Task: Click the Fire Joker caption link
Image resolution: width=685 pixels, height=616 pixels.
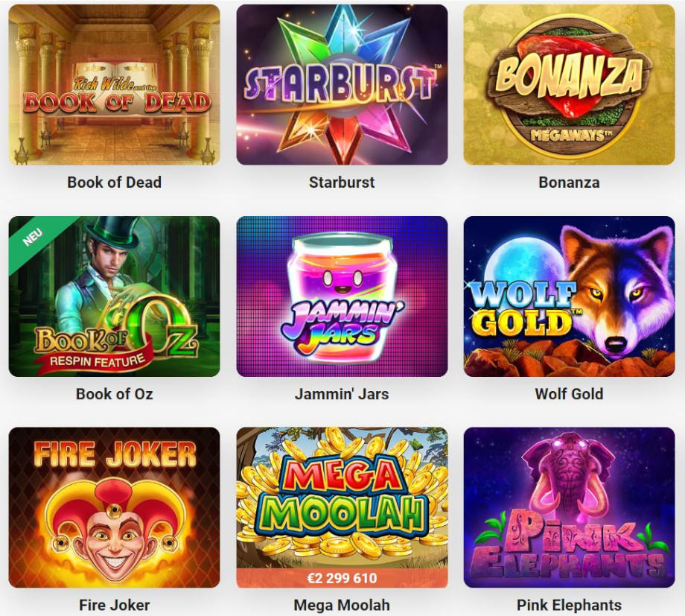Action: pyautogui.click(x=115, y=605)
